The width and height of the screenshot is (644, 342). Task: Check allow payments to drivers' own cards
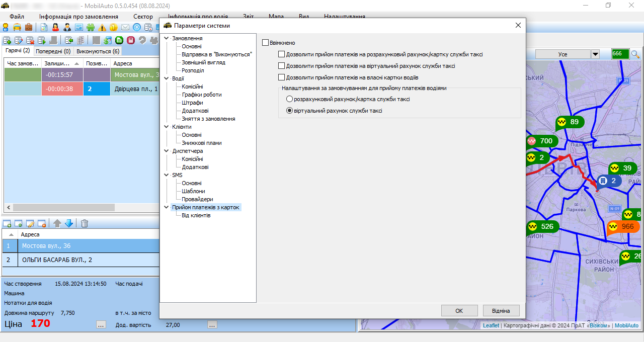pyautogui.click(x=282, y=77)
